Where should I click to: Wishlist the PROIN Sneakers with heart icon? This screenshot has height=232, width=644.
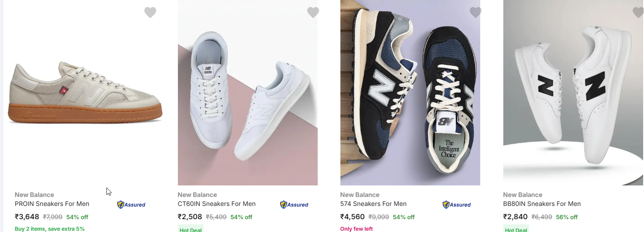pos(150,12)
